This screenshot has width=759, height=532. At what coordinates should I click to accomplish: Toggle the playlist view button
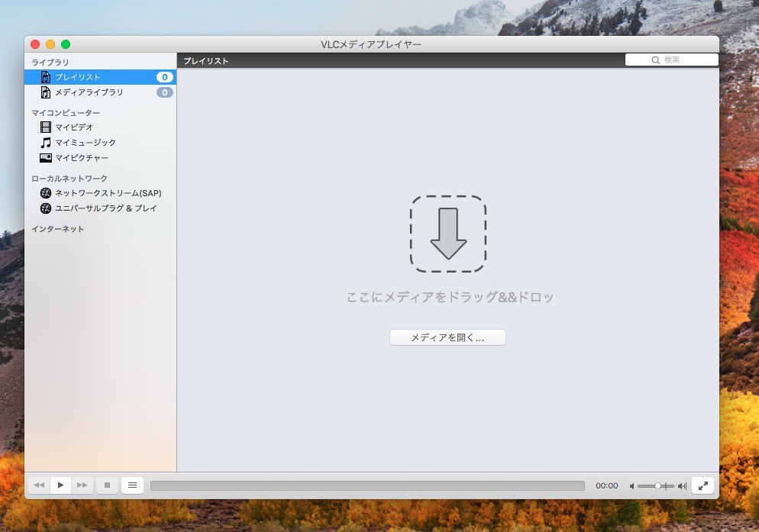[x=132, y=485]
